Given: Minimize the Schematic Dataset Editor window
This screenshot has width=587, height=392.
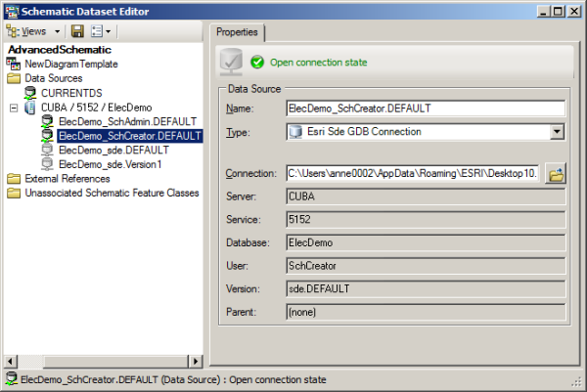Looking at the screenshot, I should (544, 12).
